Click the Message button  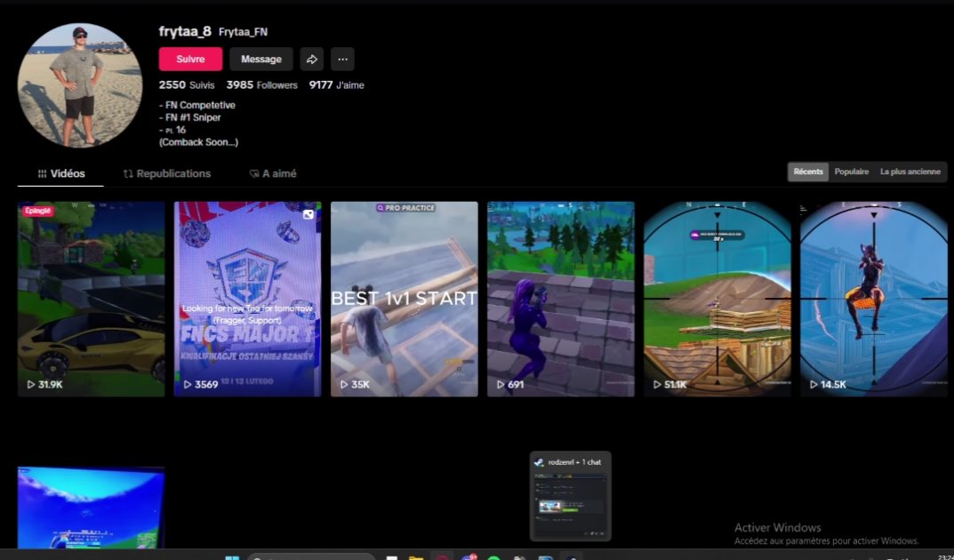click(261, 59)
